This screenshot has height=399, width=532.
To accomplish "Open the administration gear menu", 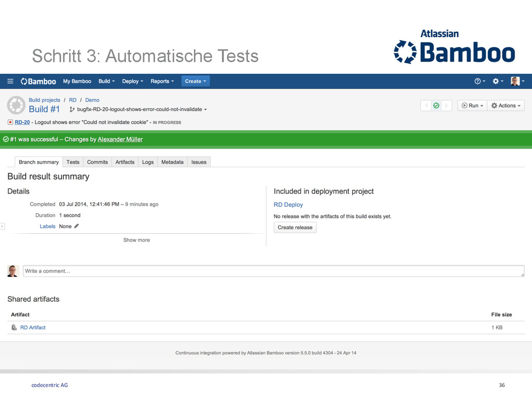I will (x=498, y=82).
